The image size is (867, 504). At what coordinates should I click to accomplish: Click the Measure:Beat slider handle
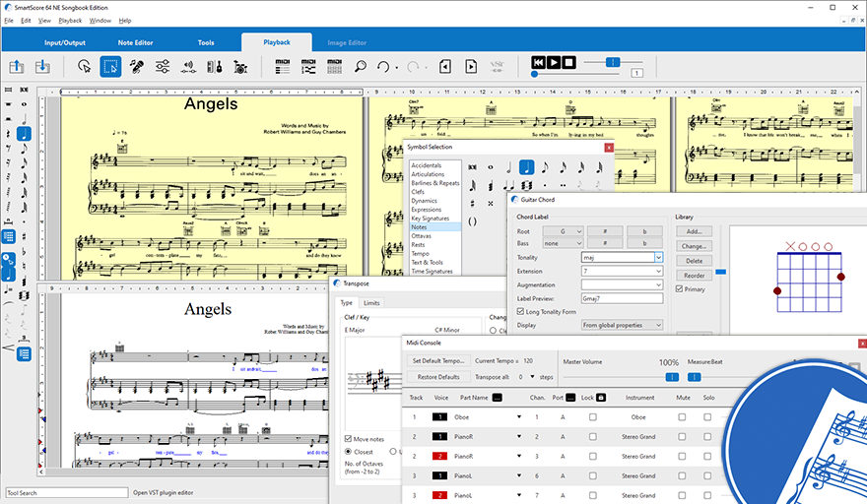[x=694, y=377]
